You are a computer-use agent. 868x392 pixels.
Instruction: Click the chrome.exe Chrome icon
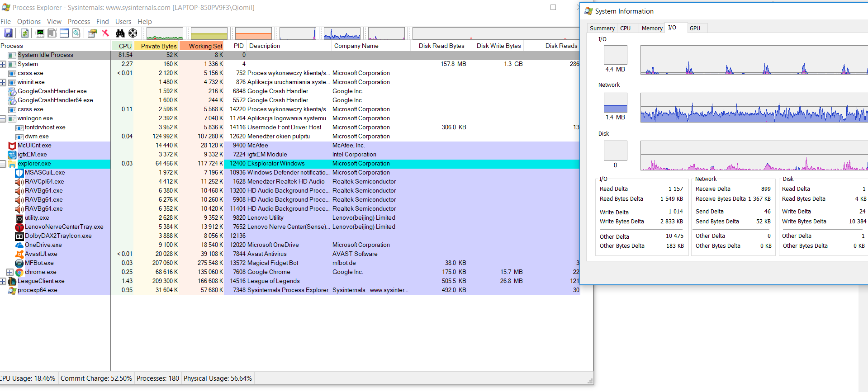point(19,272)
